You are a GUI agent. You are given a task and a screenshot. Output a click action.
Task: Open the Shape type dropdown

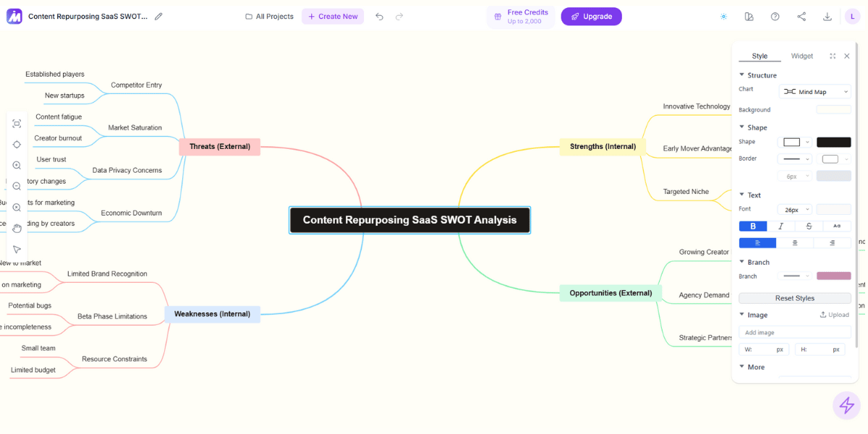(796, 142)
